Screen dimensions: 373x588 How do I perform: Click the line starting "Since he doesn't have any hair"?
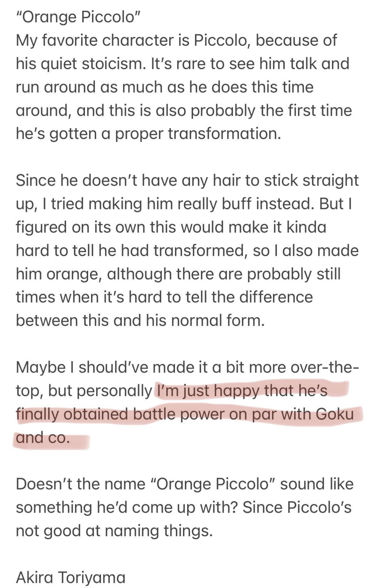coord(187,181)
